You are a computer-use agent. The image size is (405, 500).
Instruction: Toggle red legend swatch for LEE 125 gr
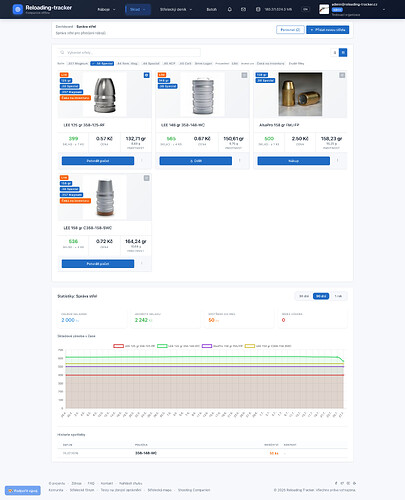click(118, 346)
